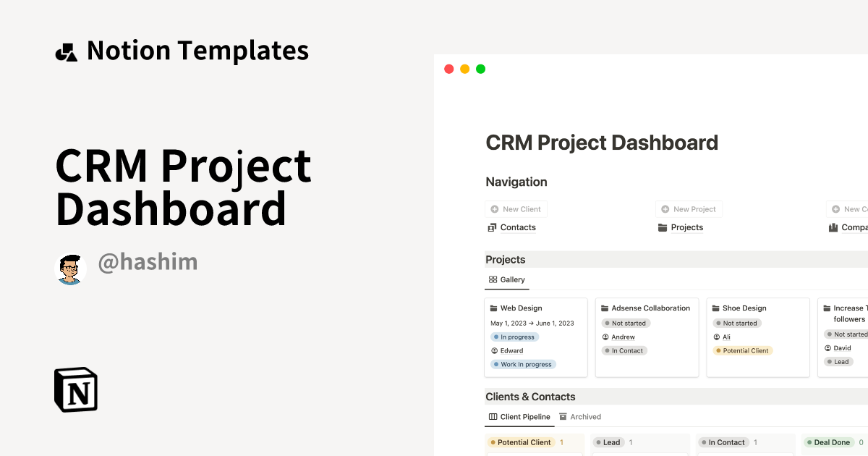The width and height of the screenshot is (868, 456).
Task: Click the Notion Templates logo icon
Action: (66, 49)
